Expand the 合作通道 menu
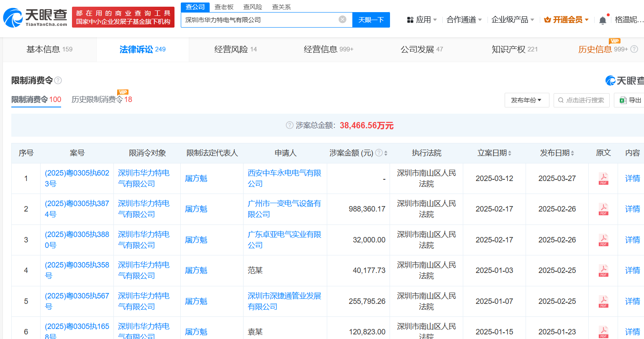 tap(464, 20)
